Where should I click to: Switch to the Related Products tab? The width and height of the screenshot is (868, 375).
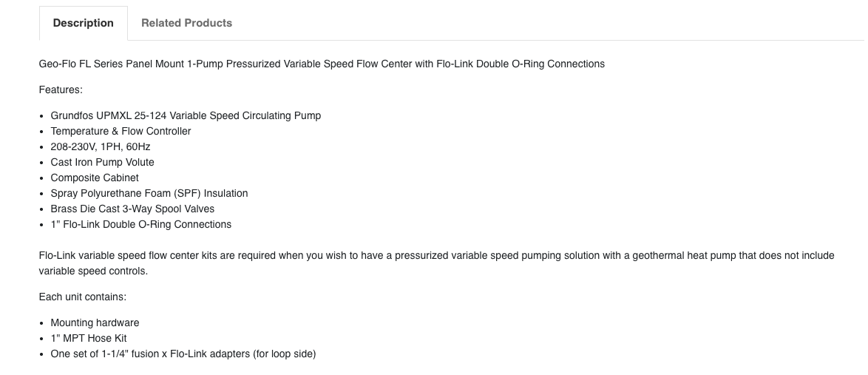click(186, 23)
